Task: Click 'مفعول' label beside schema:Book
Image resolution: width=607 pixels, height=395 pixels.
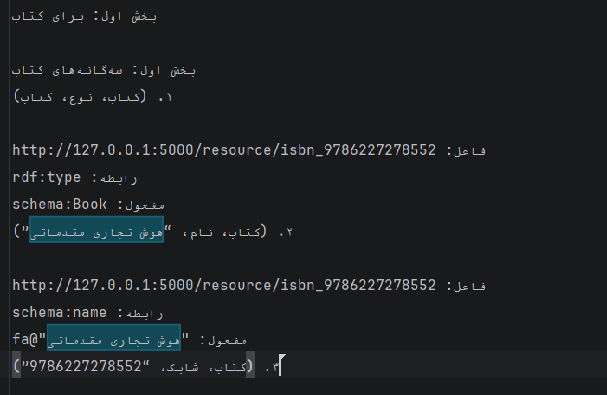Action: [145, 205]
